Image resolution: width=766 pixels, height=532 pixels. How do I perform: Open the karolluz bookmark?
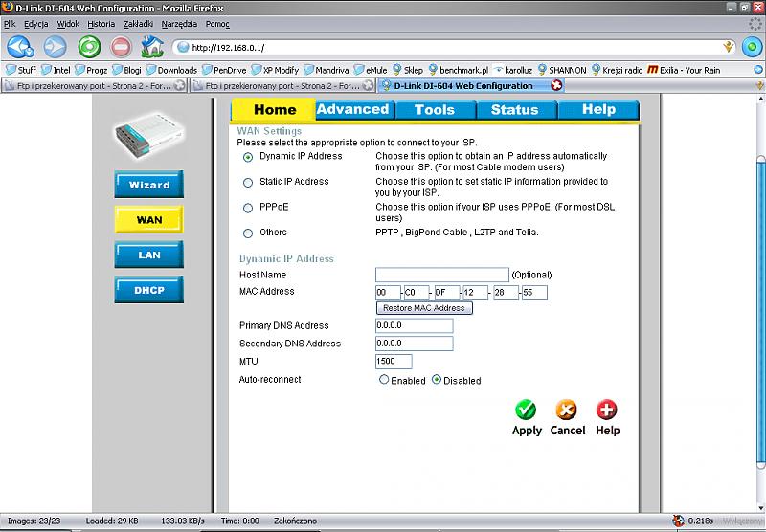(x=513, y=70)
